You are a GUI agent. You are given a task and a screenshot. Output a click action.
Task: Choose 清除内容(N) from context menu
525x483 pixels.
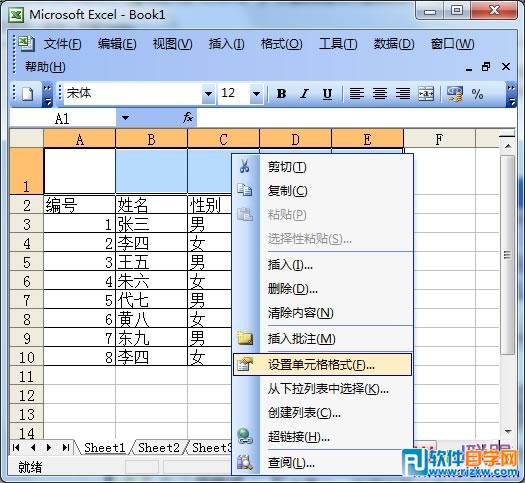click(322, 313)
